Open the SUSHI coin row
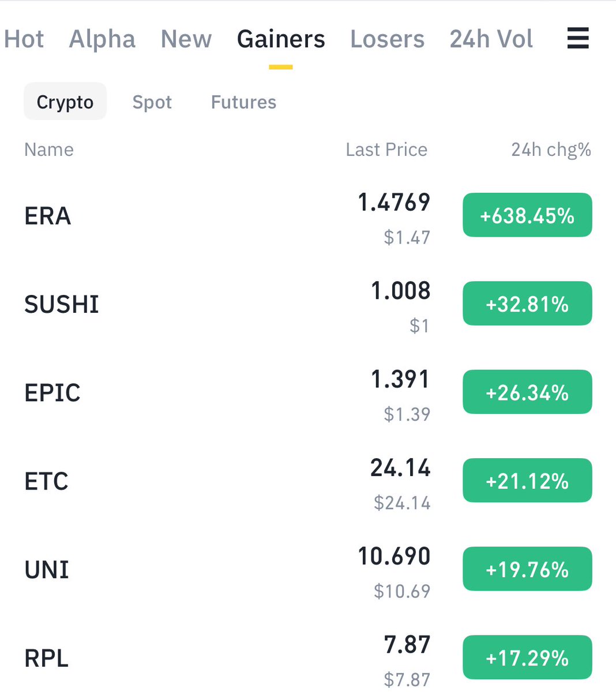Image resolution: width=616 pixels, height=692 pixels. [x=308, y=304]
